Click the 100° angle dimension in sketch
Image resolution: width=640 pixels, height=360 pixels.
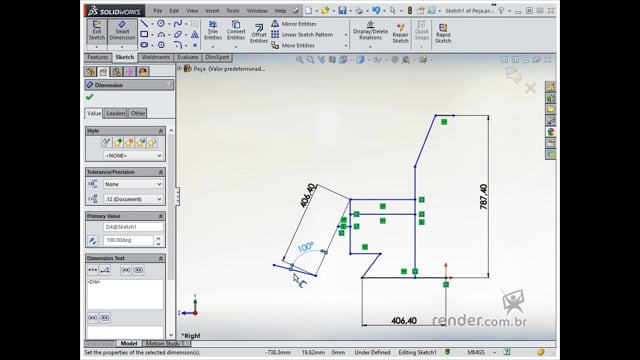click(305, 247)
